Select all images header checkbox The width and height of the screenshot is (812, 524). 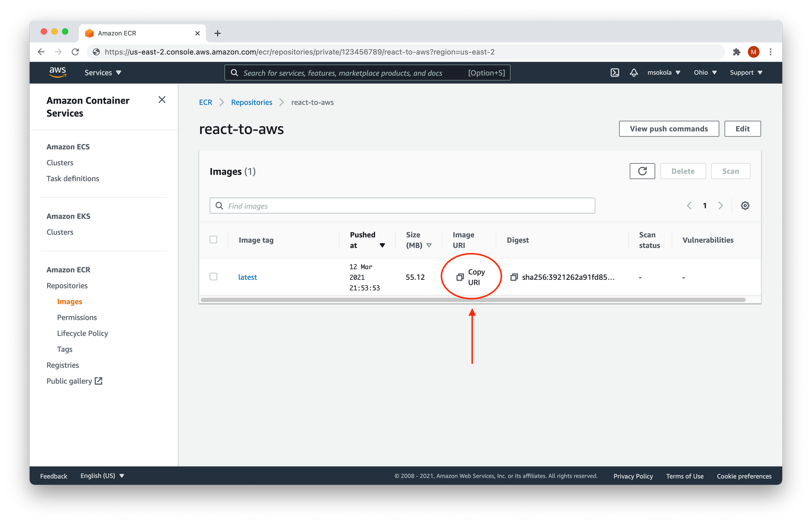click(214, 240)
